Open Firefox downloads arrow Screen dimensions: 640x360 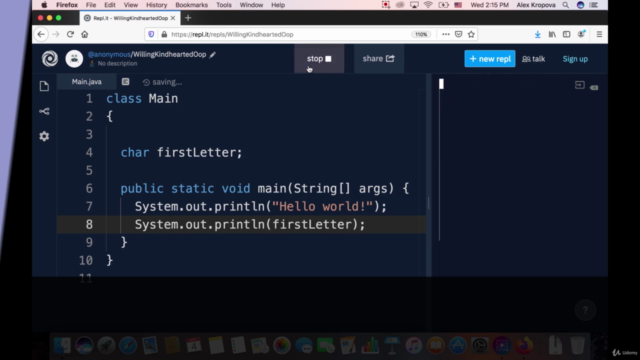(538, 34)
